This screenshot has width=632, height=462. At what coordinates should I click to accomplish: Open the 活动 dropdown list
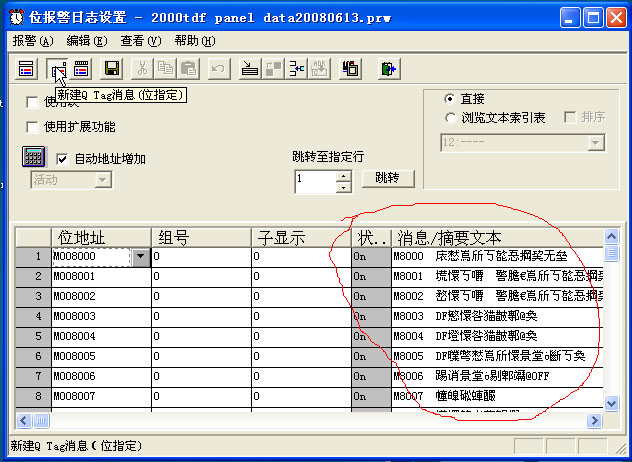[102, 180]
